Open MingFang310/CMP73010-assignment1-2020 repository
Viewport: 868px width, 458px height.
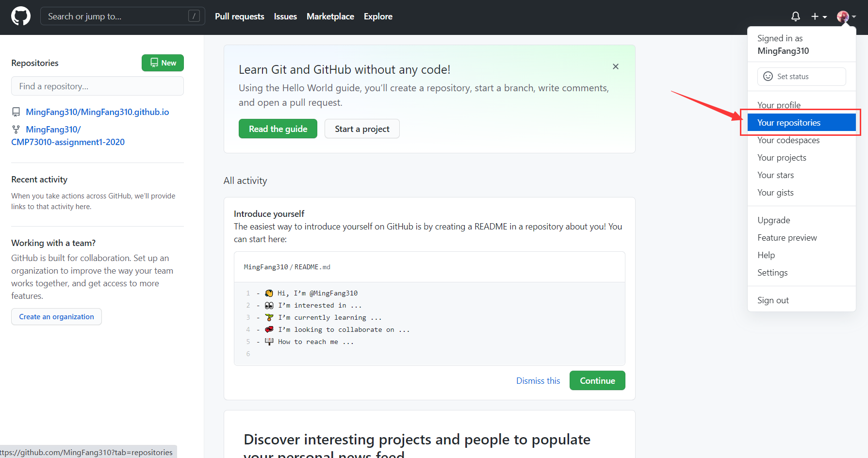tap(68, 136)
